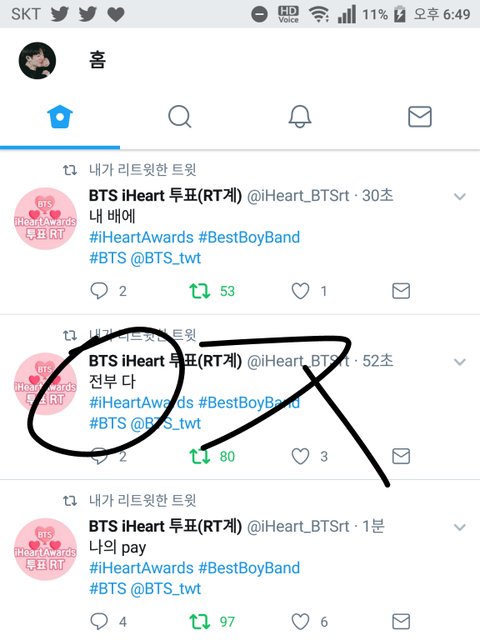Reply to the '내 배에' tweet
The image size is (480, 640).
[98, 291]
